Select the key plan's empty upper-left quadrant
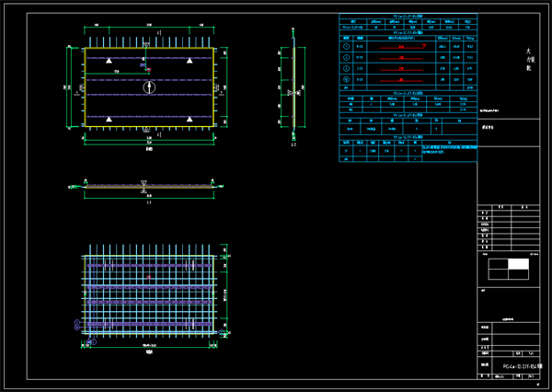Viewport: 552px width, 392px height. 498,264
